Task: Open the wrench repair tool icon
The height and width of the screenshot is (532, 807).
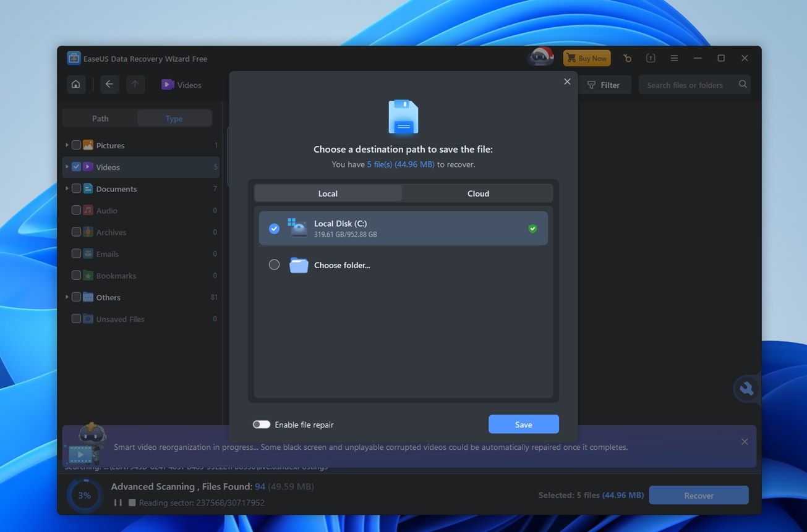Action: [746, 389]
